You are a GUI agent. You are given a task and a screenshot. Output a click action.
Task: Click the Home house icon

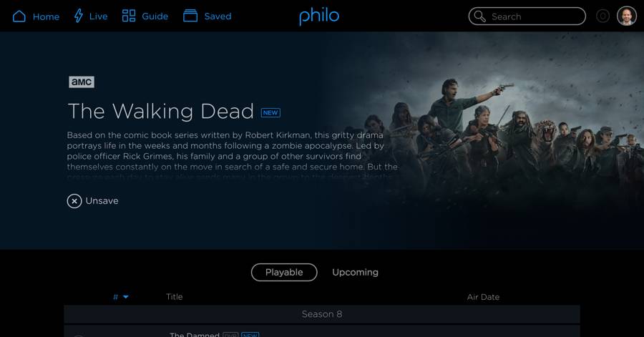tap(19, 16)
